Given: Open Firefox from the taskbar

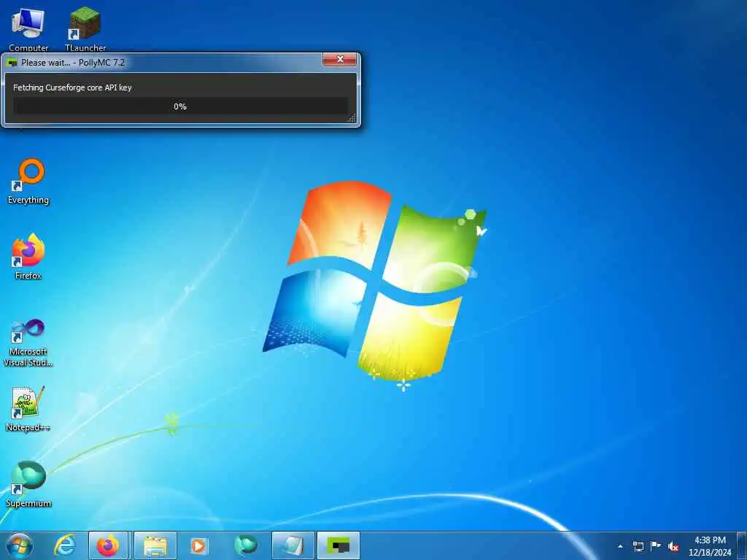Looking at the screenshot, I should coord(108,545).
